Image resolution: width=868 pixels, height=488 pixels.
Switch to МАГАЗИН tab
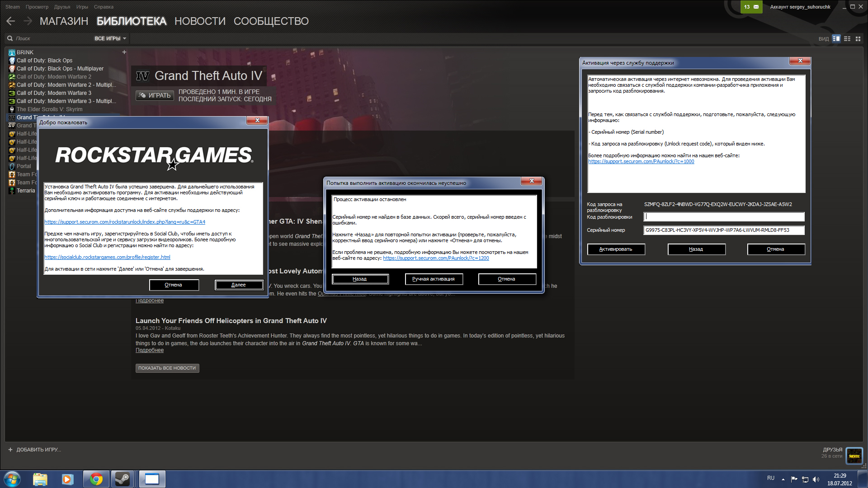click(64, 21)
